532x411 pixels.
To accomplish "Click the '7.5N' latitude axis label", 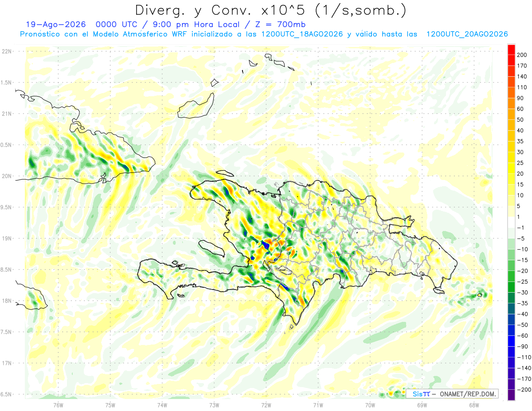I will point(7,332).
